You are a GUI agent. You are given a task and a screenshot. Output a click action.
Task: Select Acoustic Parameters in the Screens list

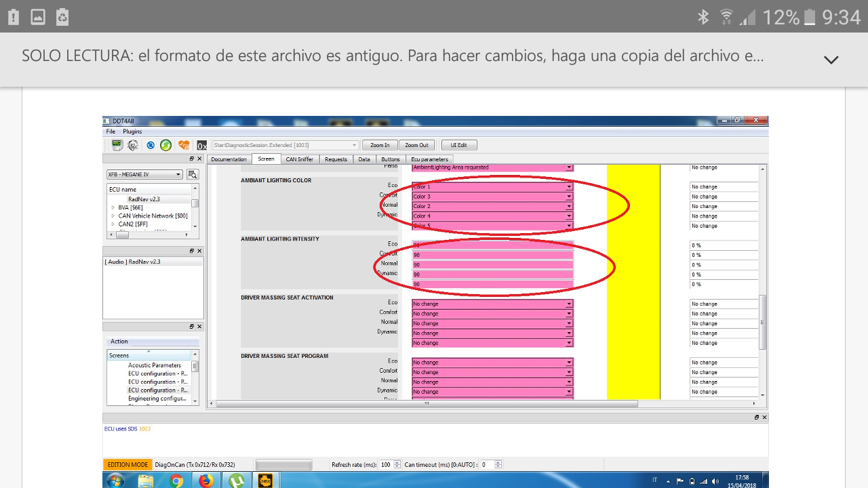(x=155, y=365)
